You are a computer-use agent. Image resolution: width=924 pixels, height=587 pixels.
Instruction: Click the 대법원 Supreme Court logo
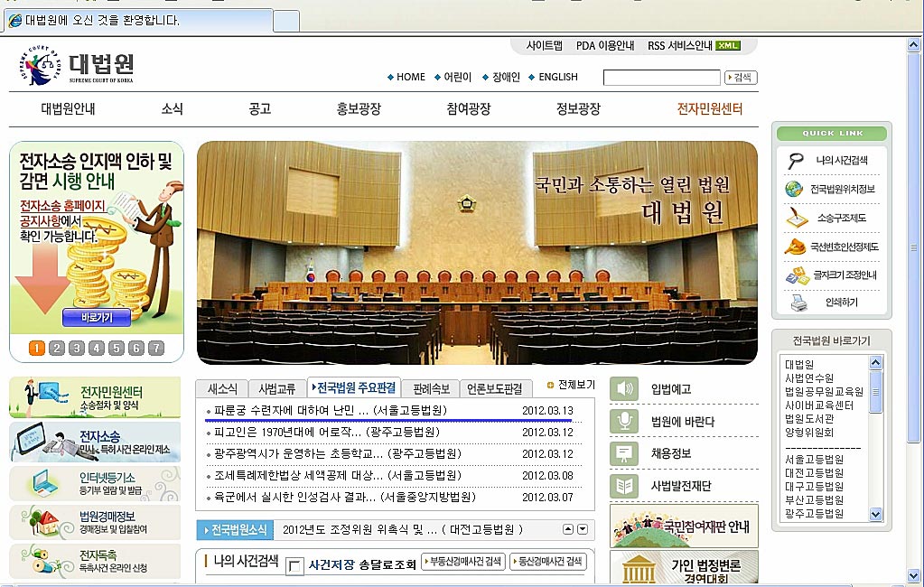click(x=77, y=67)
